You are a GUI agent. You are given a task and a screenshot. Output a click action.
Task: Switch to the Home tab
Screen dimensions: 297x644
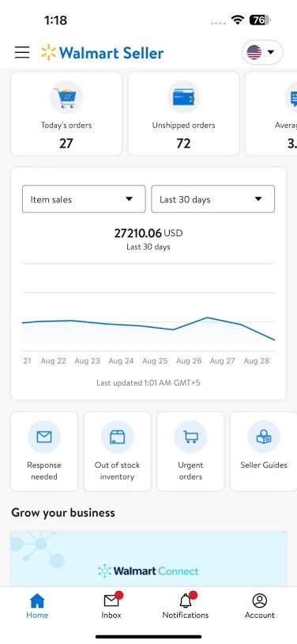37,606
